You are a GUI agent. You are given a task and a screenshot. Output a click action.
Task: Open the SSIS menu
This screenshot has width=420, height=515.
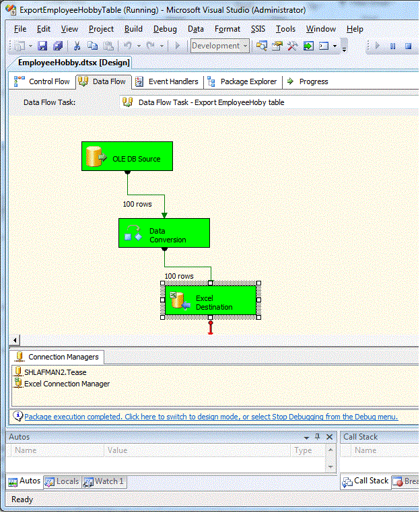point(258,29)
